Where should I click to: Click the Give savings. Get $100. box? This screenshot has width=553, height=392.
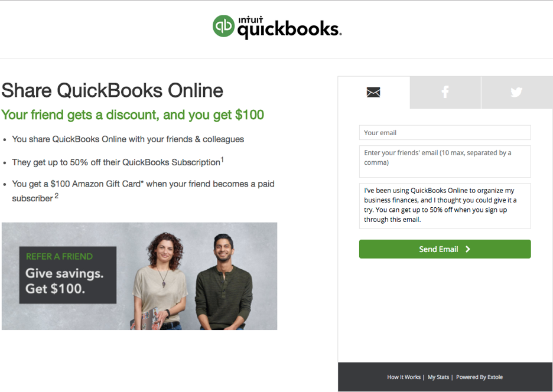coord(68,275)
